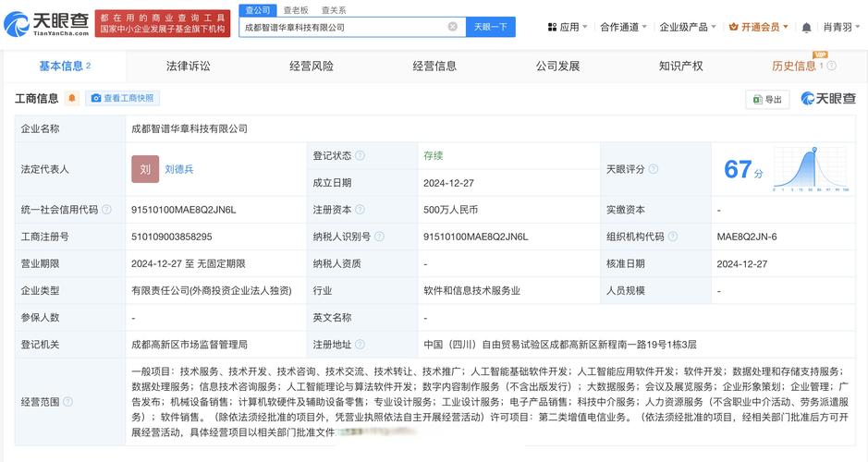Click help icon next to 注册地址
Viewport: 868px width, 462px height.
pos(360,344)
